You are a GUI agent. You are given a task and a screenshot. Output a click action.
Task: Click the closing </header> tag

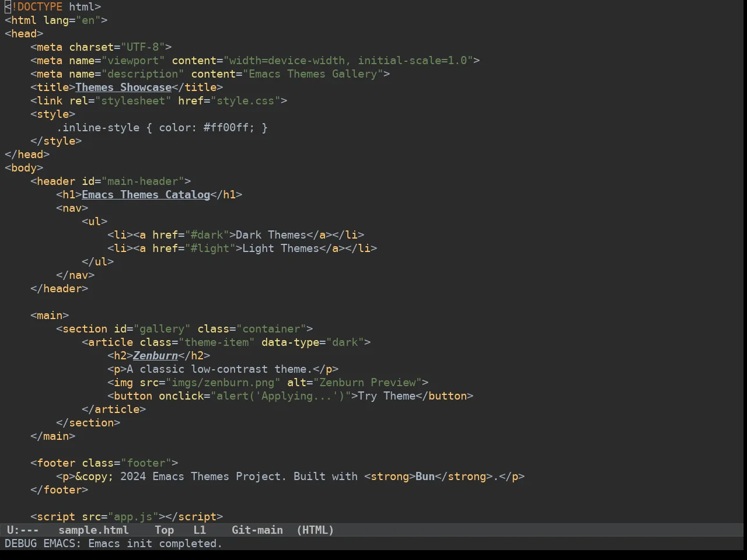pyautogui.click(x=59, y=289)
